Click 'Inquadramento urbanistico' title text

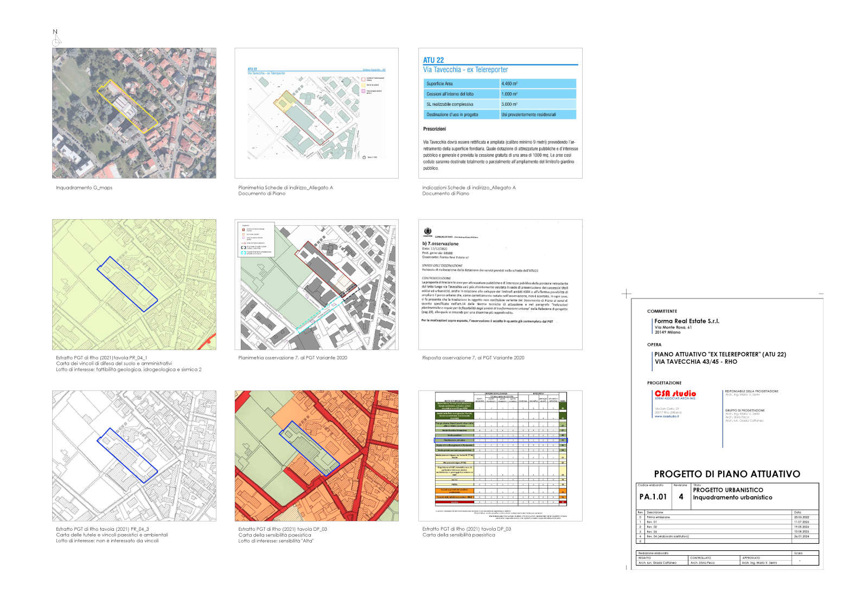[732, 497]
